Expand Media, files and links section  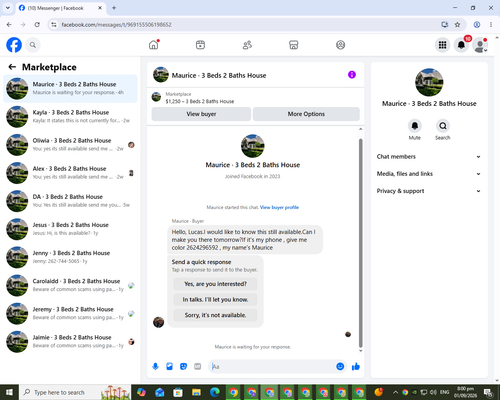point(429,174)
